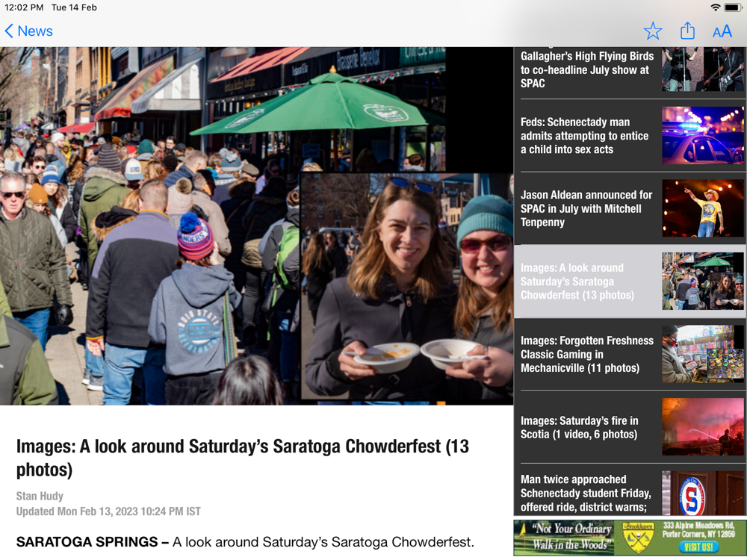Tap the Chowderfest article headline text
The image size is (747, 560).
coord(243,458)
